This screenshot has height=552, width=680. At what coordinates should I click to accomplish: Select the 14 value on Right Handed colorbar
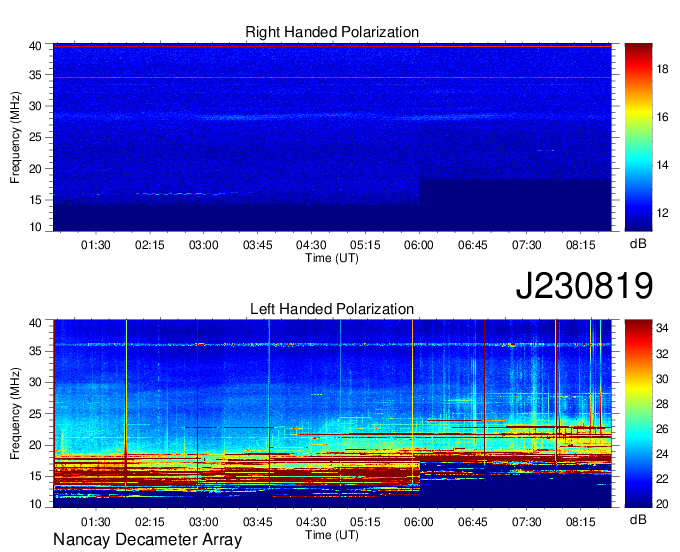(x=662, y=165)
